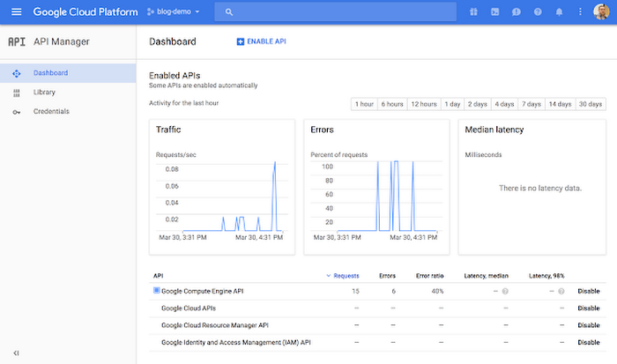Open the gift free trial icon
617x364 pixels.
pos(473,11)
